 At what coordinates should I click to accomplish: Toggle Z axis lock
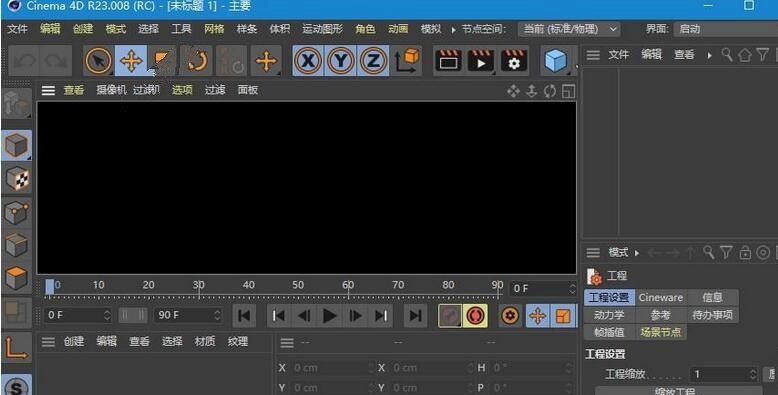click(x=373, y=61)
